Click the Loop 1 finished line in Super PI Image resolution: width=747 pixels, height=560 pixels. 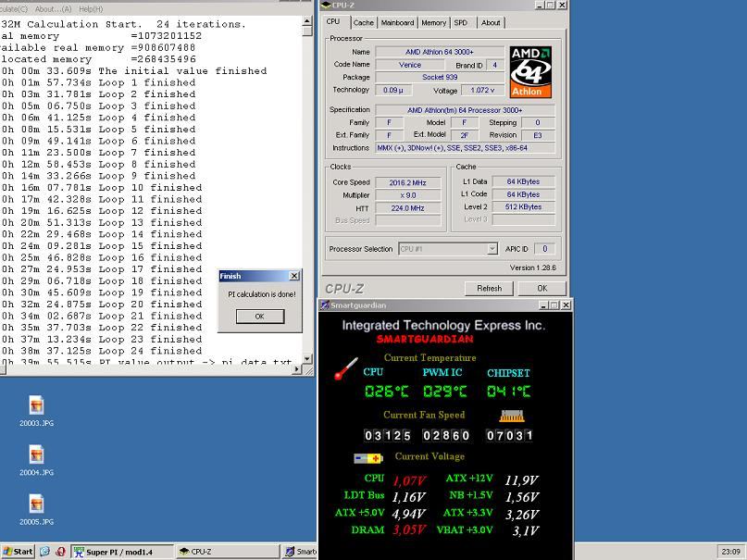(x=99, y=82)
